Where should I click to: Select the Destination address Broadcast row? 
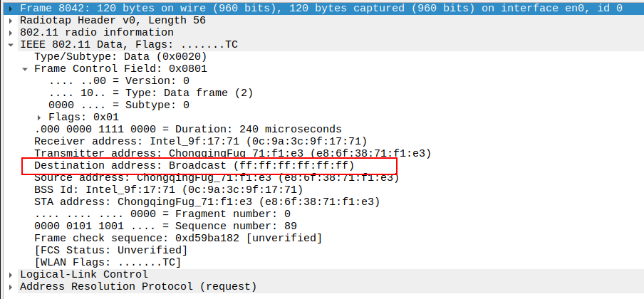(x=194, y=165)
